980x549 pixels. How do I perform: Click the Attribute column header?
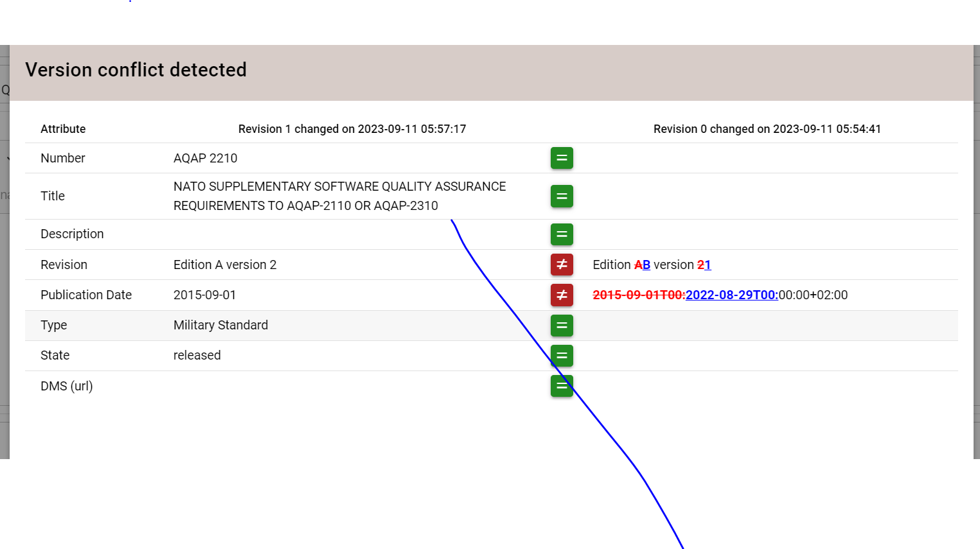click(63, 129)
